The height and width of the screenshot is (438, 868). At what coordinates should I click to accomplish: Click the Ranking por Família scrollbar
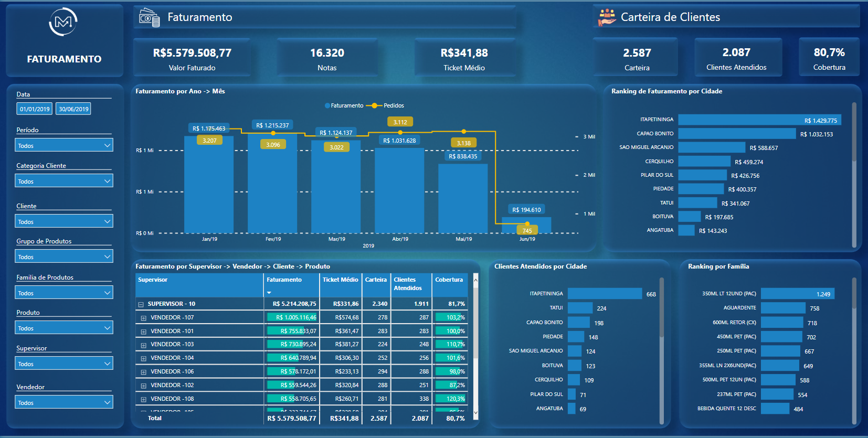coord(854,294)
